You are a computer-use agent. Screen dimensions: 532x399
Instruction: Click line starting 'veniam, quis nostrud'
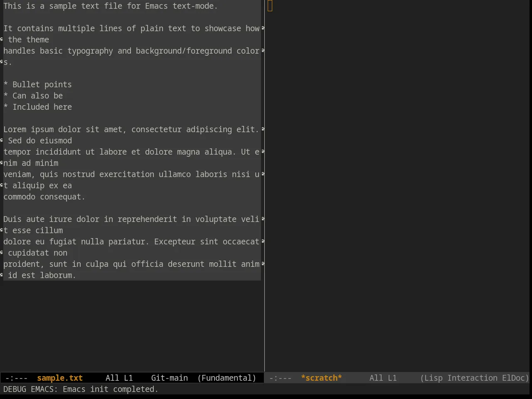(131, 174)
